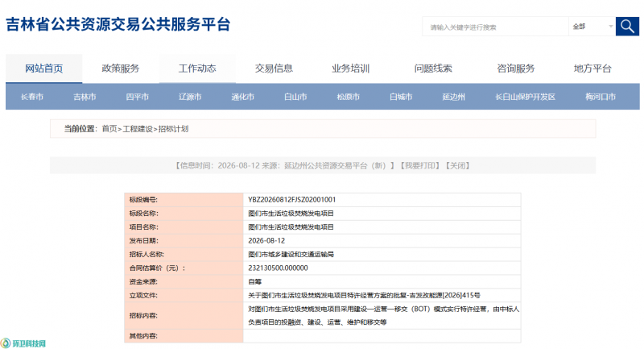Viewport: 644px width, 349px height.
Task: Open the 全部 search category dropdown
Action: tap(592, 27)
